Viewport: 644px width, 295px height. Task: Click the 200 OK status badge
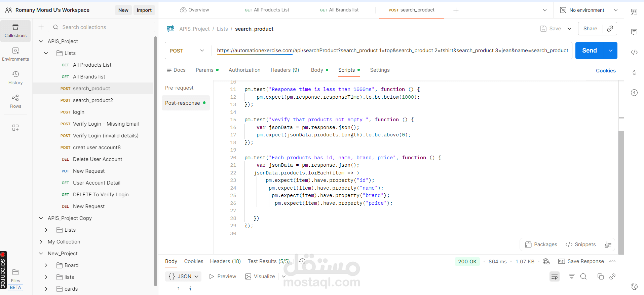[x=467, y=261]
